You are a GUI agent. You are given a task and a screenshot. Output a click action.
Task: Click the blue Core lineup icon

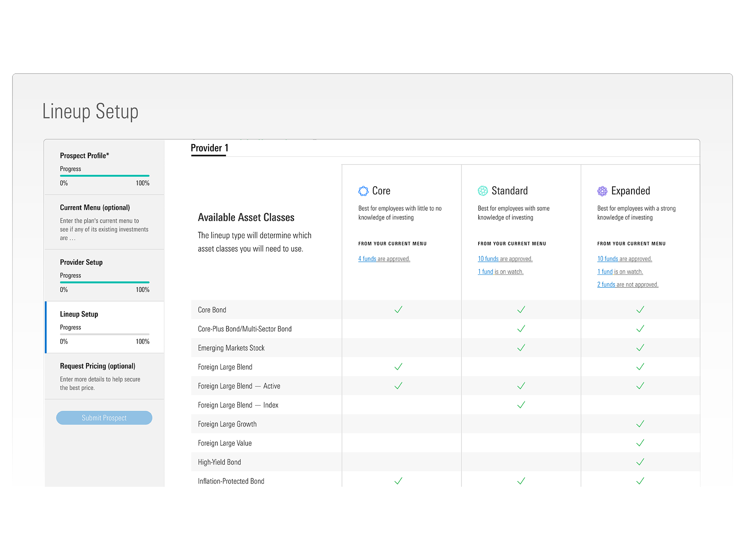click(363, 191)
